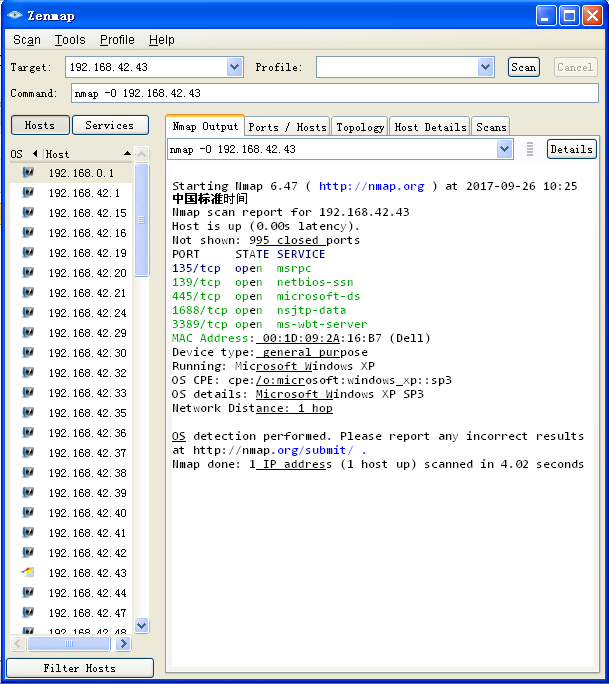Open the Help menu
Image resolution: width=609 pixels, height=684 pixels.
161,40
